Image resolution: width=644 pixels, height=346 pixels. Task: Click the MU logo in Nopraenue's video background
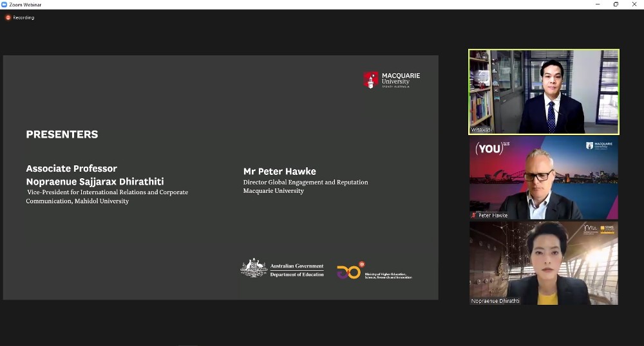pyautogui.click(x=591, y=228)
